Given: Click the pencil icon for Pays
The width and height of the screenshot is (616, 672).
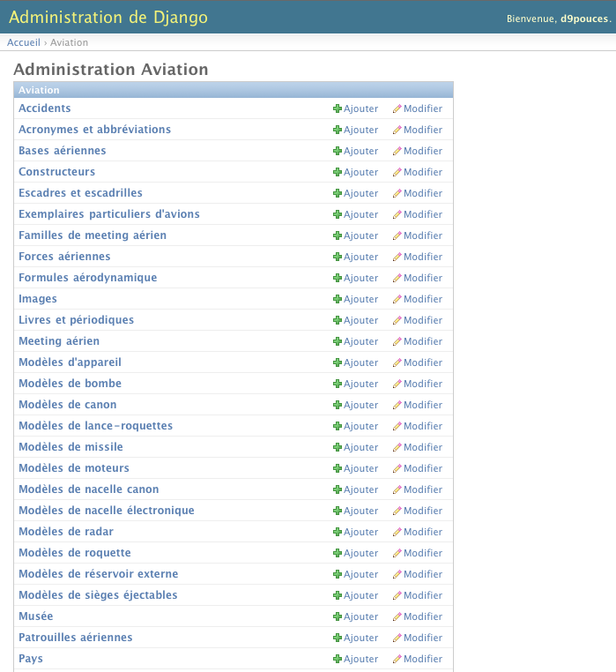Looking at the screenshot, I should tap(397, 659).
